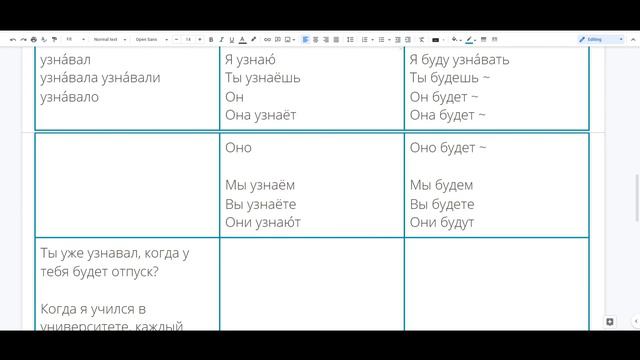
Task: Center align the text
Action: pyautogui.click(x=316, y=40)
